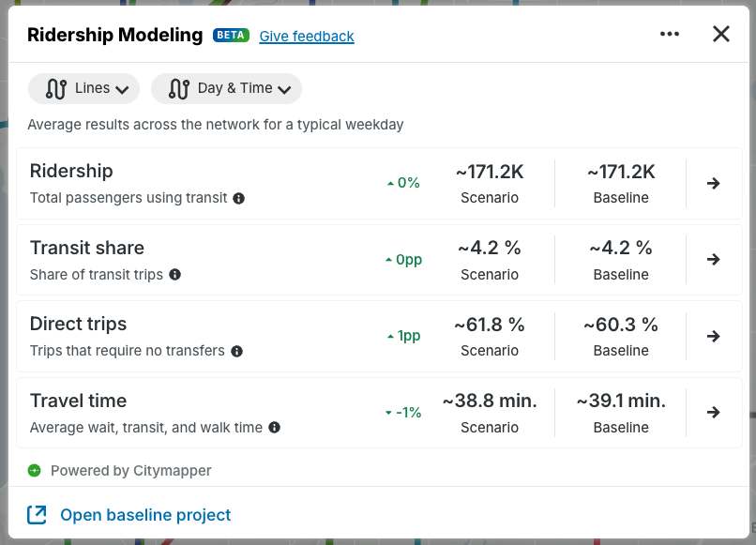Select the Travel time baseline value
Screen dimensions: 756x545
coord(621,401)
